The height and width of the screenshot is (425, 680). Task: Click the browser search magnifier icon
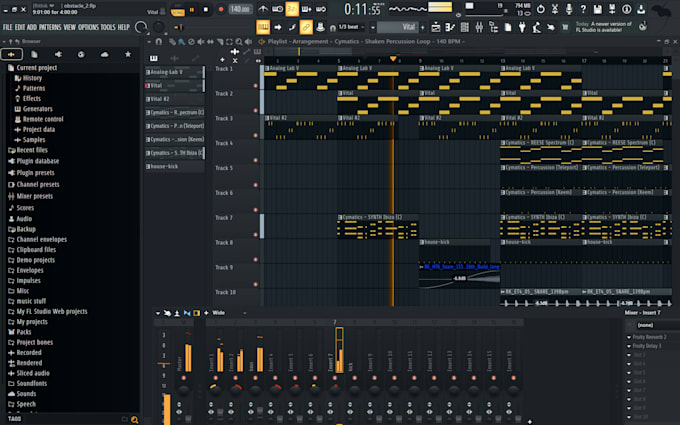[134, 419]
